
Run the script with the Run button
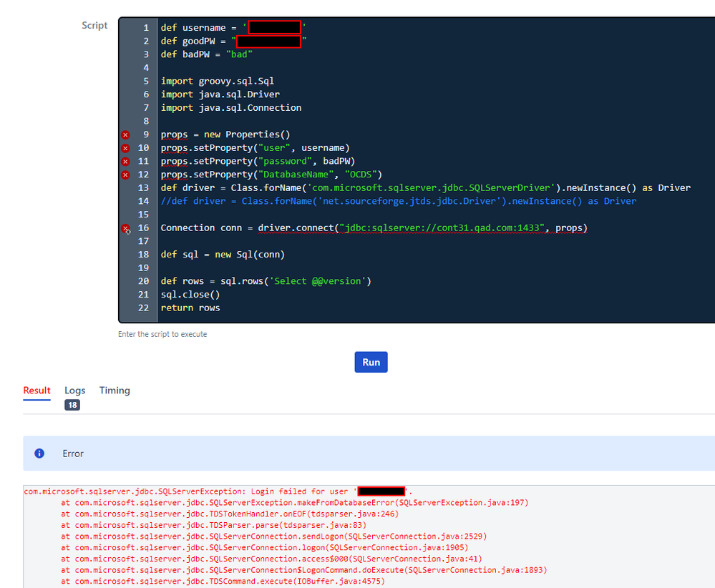(x=371, y=362)
